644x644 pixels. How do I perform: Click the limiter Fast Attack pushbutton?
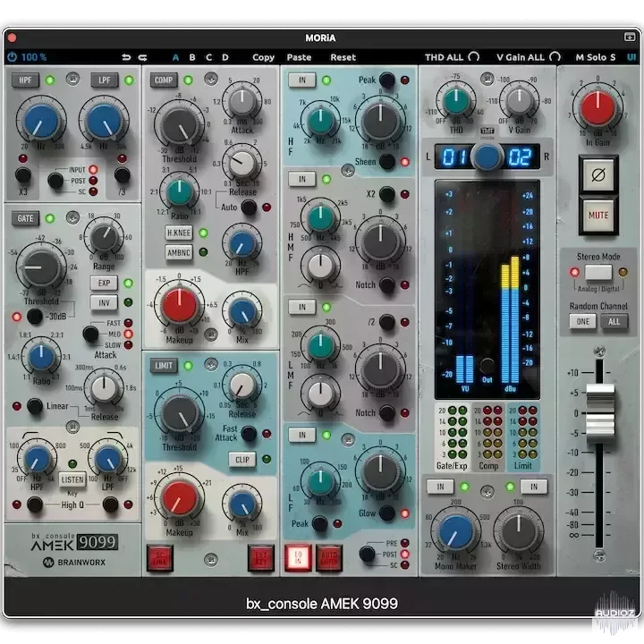249,434
